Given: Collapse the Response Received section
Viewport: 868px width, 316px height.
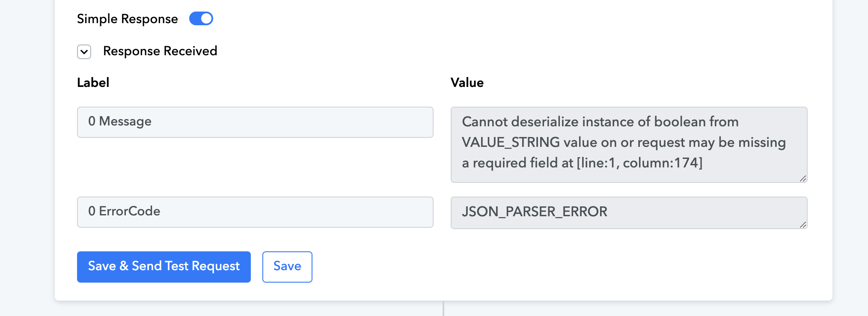Looking at the screenshot, I should click(84, 52).
